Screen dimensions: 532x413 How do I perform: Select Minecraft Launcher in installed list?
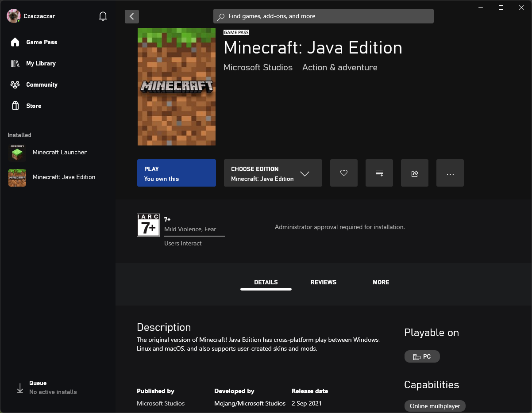59,153
